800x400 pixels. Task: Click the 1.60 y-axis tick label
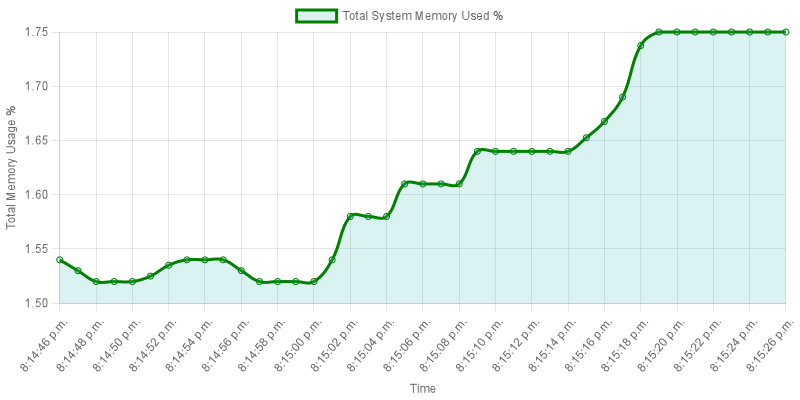click(36, 194)
